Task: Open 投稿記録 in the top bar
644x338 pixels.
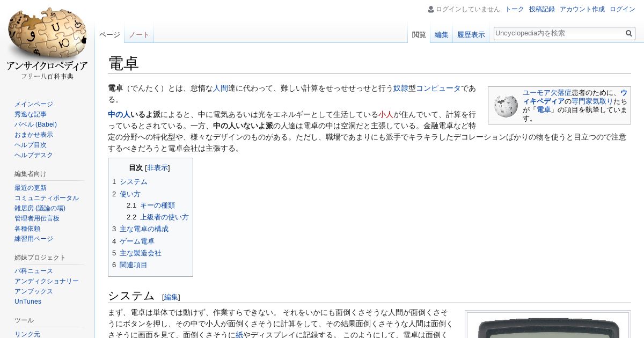Action: coord(542,9)
